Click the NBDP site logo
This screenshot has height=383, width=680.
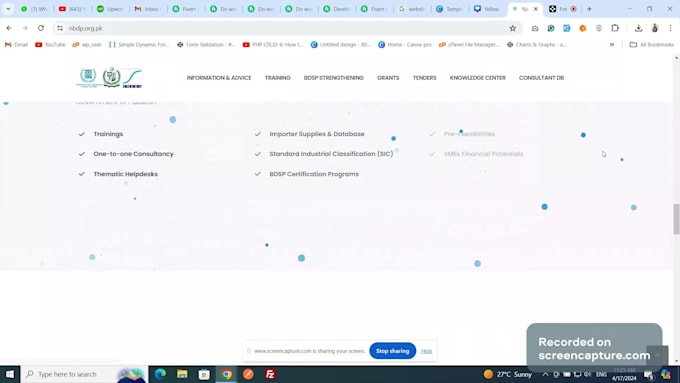pos(109,78)
